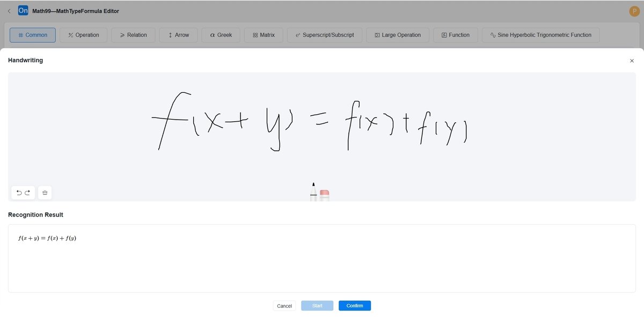644x317 pixels.
Task: Open the Superscript/Subscript category
Action: pos(324,34)
